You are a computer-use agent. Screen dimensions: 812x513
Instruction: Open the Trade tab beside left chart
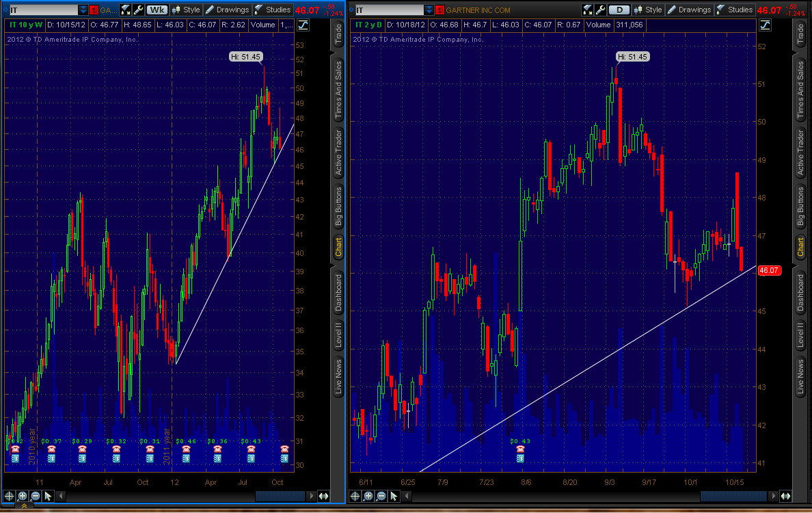tap(338, 35)
